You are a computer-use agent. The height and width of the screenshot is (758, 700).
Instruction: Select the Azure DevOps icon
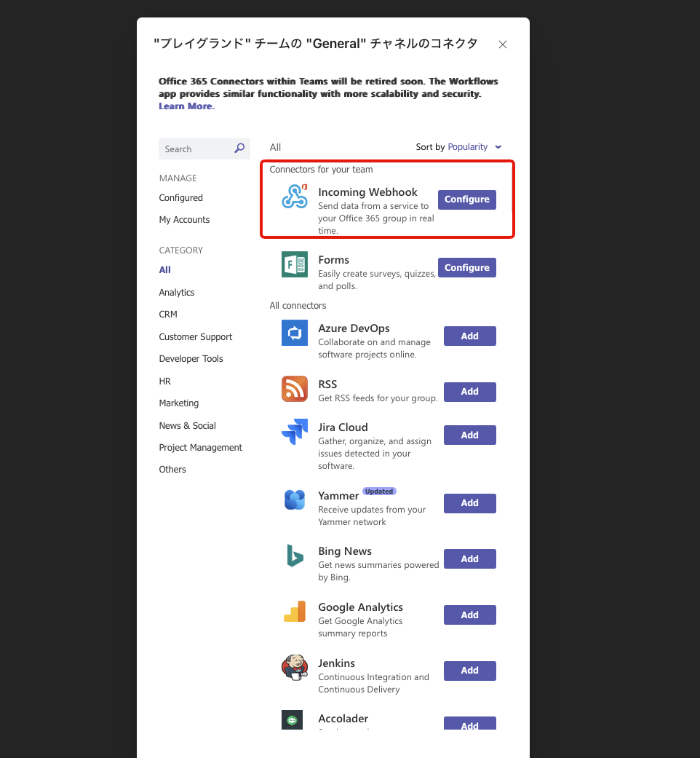click(295, 333)
